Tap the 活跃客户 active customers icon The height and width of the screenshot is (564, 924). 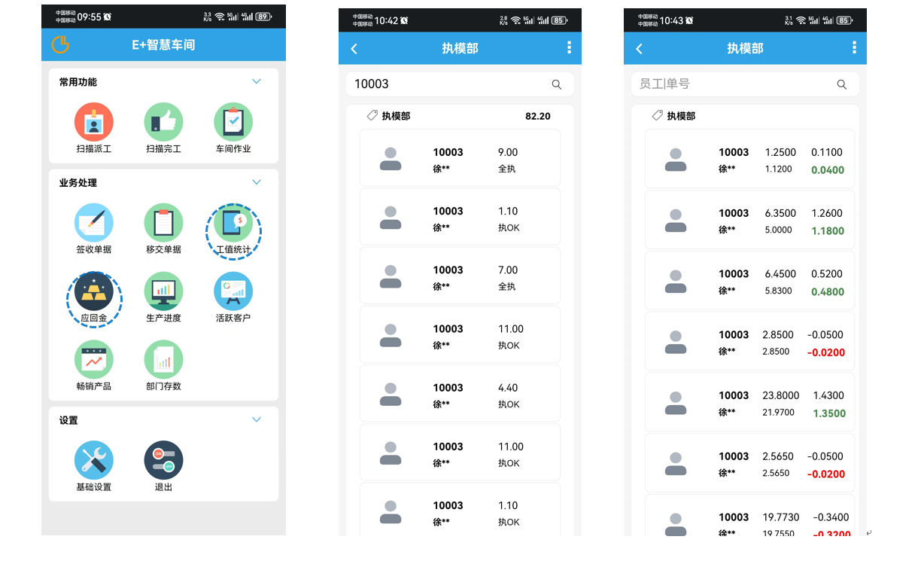[x=233, y=291]
